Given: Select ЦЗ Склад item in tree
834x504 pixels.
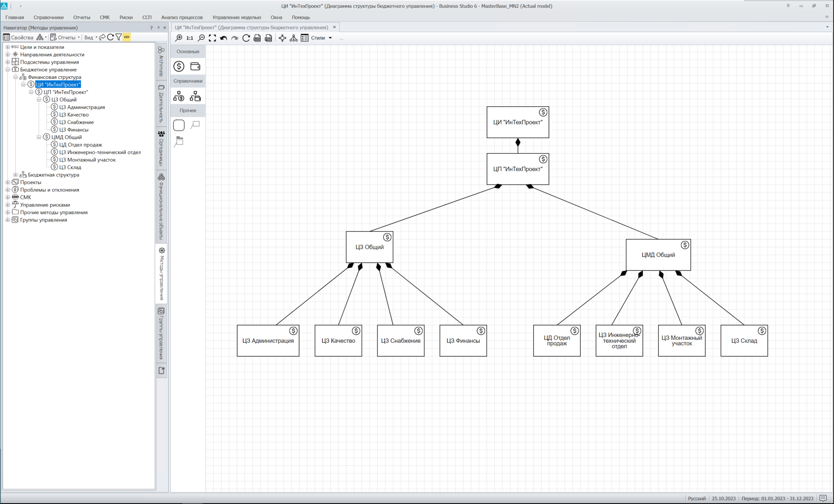Looking at the screenshot, I should click(x=70, y=167).
